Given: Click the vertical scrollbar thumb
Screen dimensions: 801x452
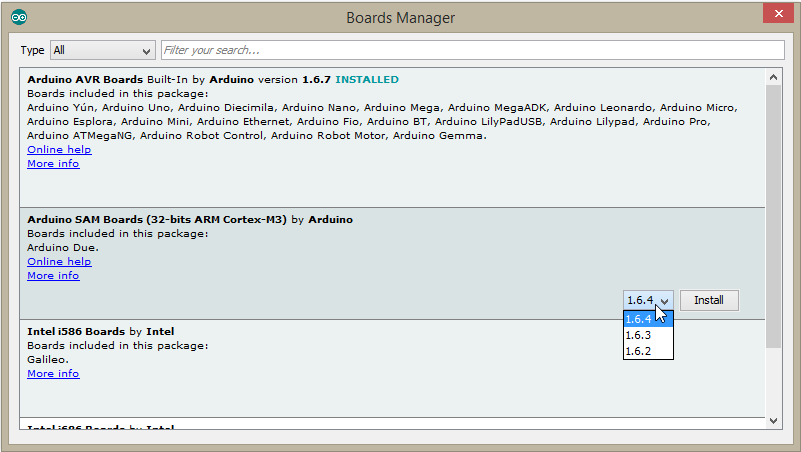Looking at the screenshot, I should coord(773,217).
